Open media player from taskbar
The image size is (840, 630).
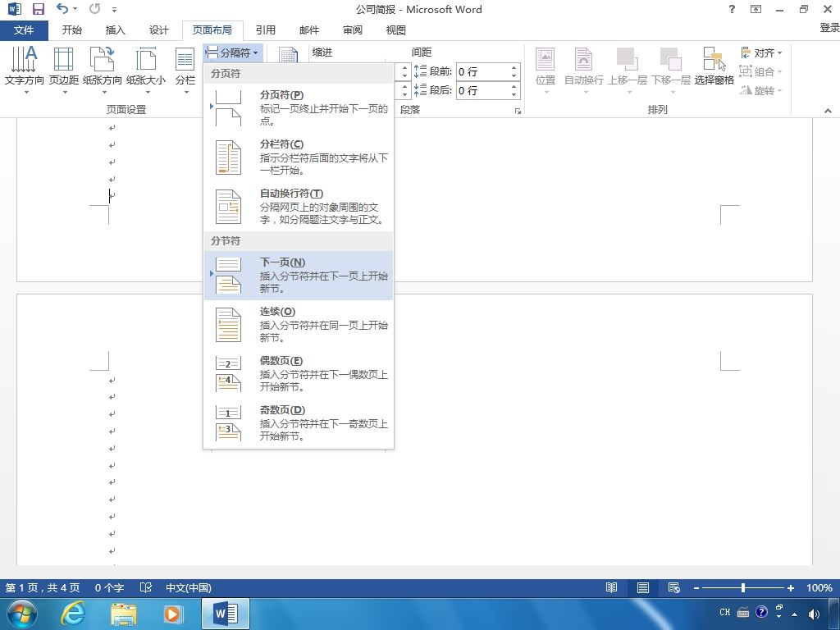tap(172, 614)
